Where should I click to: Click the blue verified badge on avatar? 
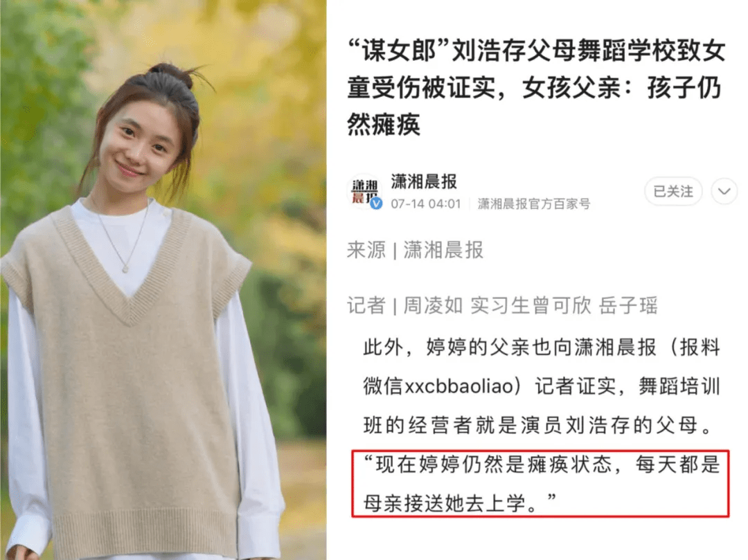point(376,204)
